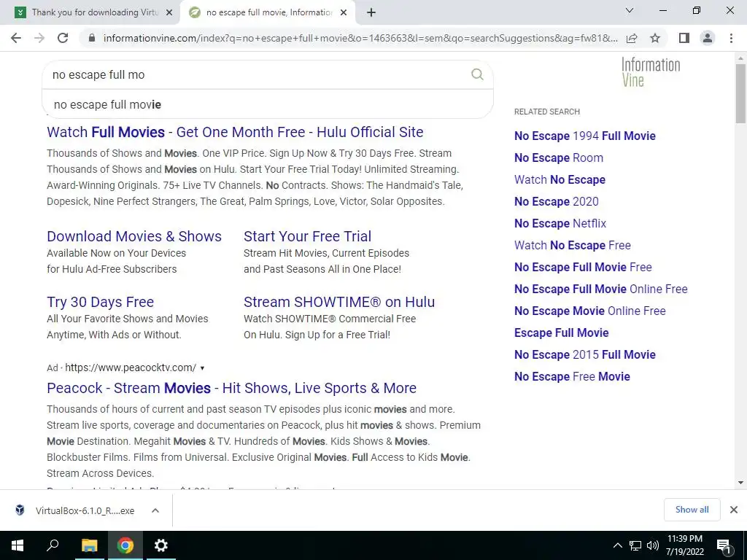
Task: Select Watch No Escape Free
Action: [x=572, y=245]
